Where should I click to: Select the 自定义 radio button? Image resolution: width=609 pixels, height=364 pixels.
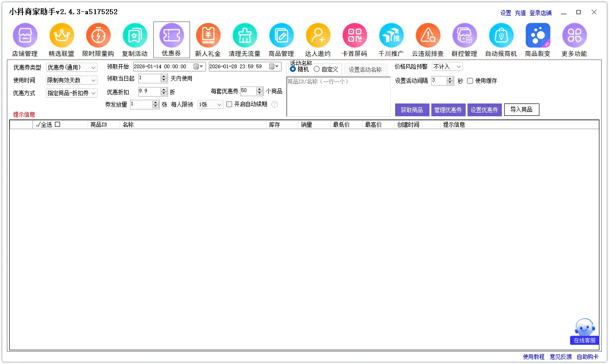(316, 69)
